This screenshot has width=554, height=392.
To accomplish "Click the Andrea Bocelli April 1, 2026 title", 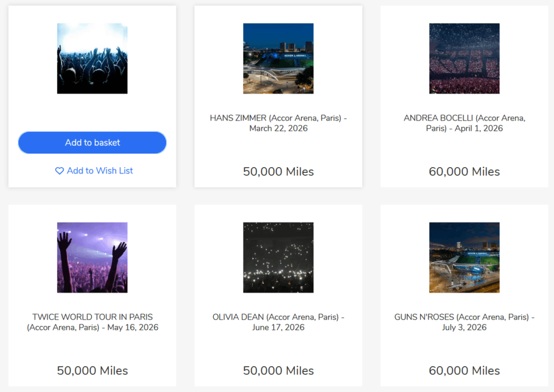I will point(464,123).
